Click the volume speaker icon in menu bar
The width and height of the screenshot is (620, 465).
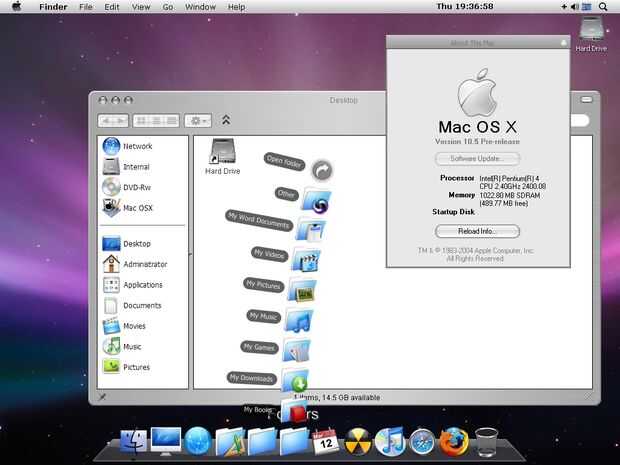tap(575, 7)
